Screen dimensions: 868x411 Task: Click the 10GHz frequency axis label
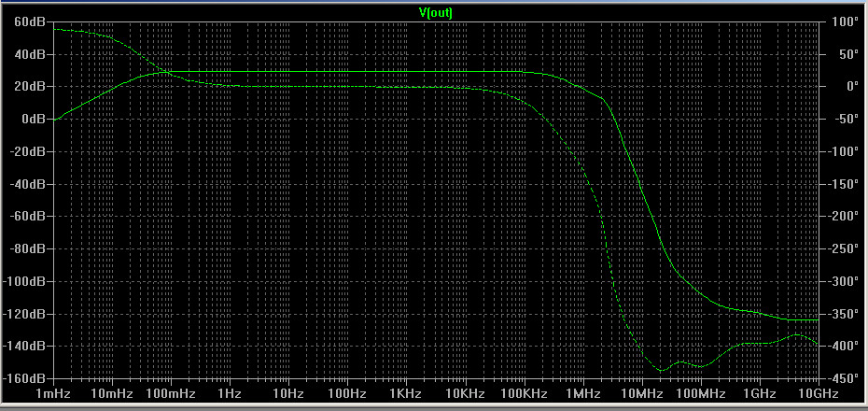(819, 394)
